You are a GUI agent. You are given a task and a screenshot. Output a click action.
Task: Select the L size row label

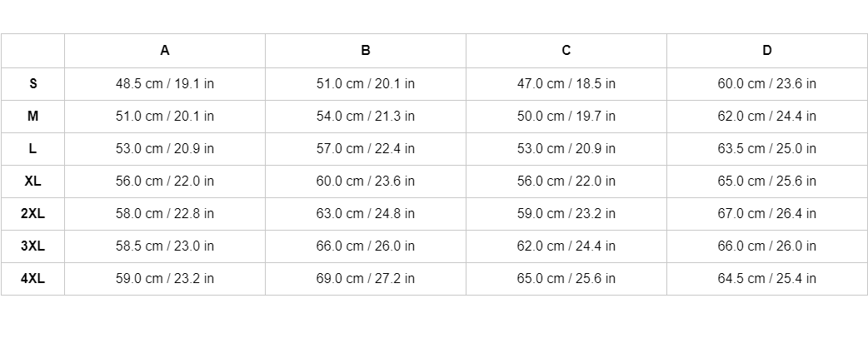click(33, 148)
